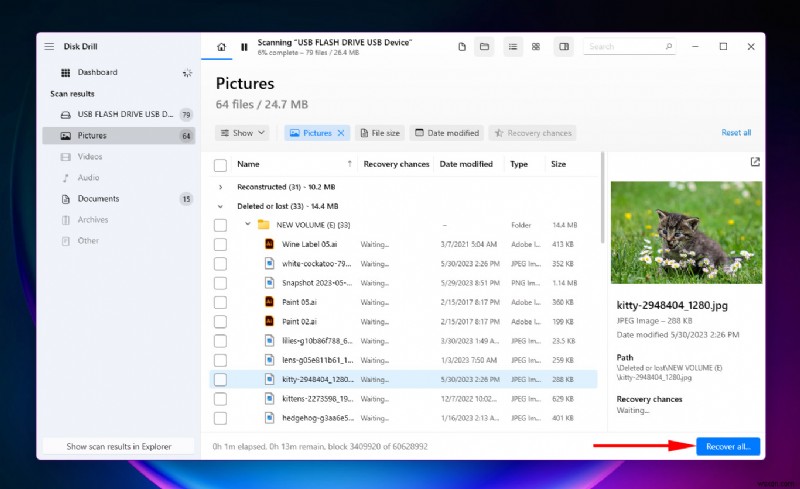Toggle the preview panel icon
800x489 pixels.
pos(564,47)
